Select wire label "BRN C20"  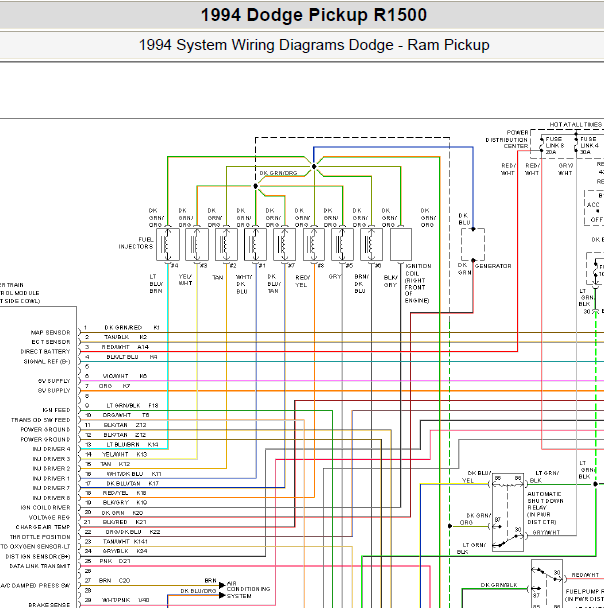click(114, 580)
